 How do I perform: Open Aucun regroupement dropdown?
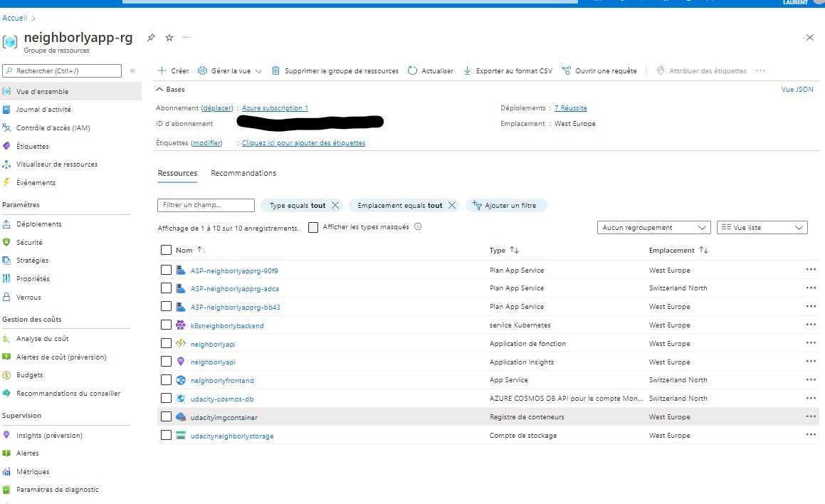tap(653, 227)
